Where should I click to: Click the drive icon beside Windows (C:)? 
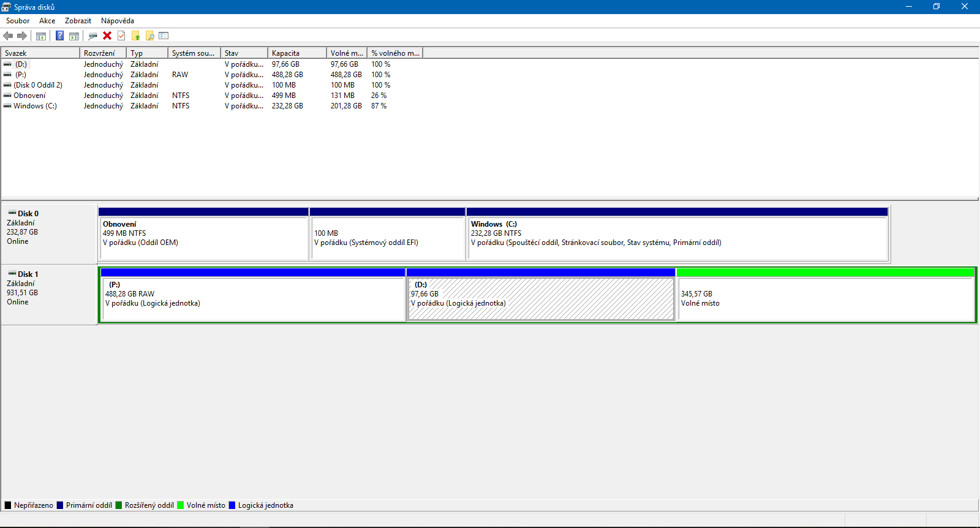[7, 106]
